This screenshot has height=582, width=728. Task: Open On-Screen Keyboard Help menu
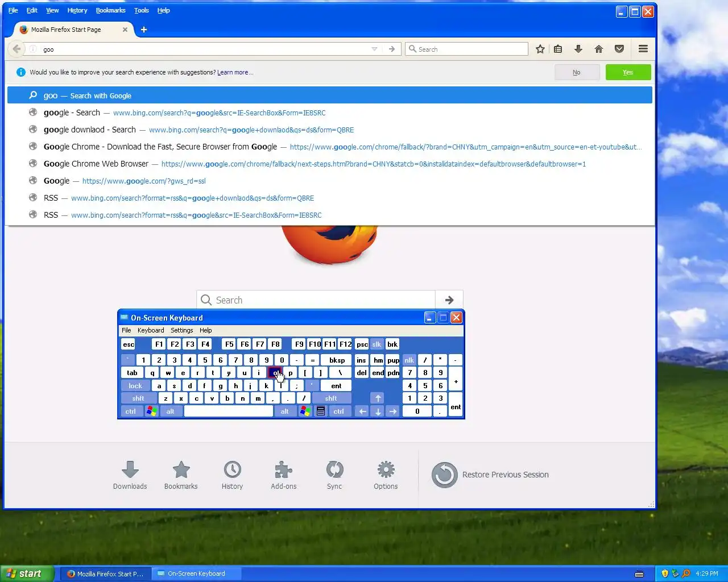point(206,330)
